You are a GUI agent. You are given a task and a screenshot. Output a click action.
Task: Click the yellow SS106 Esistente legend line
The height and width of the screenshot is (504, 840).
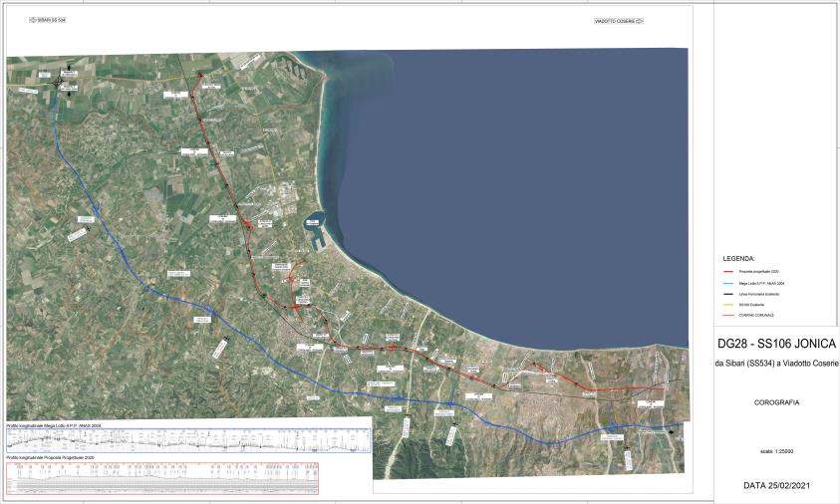pos(727,305)
